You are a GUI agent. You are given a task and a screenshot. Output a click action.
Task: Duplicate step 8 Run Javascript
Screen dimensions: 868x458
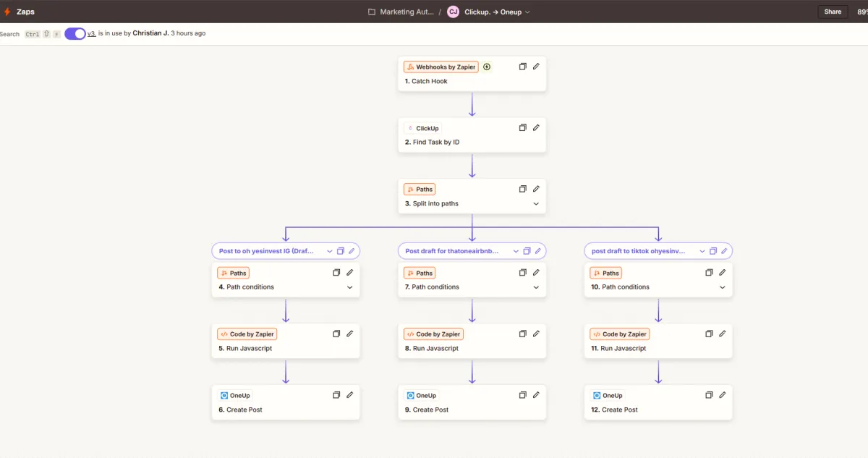pyautogui.click(x=523, y=334)
